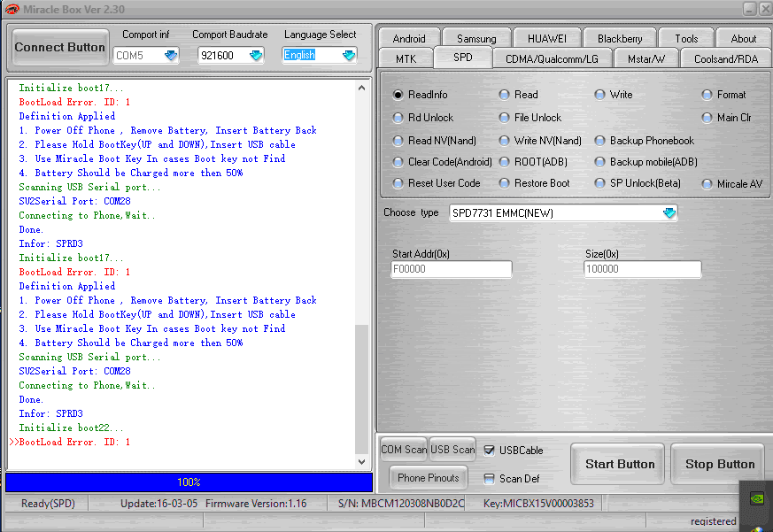This screenshot has width=773, height=532.
Task: Enable the Scan Def checkbox
Action: point(489,479)
